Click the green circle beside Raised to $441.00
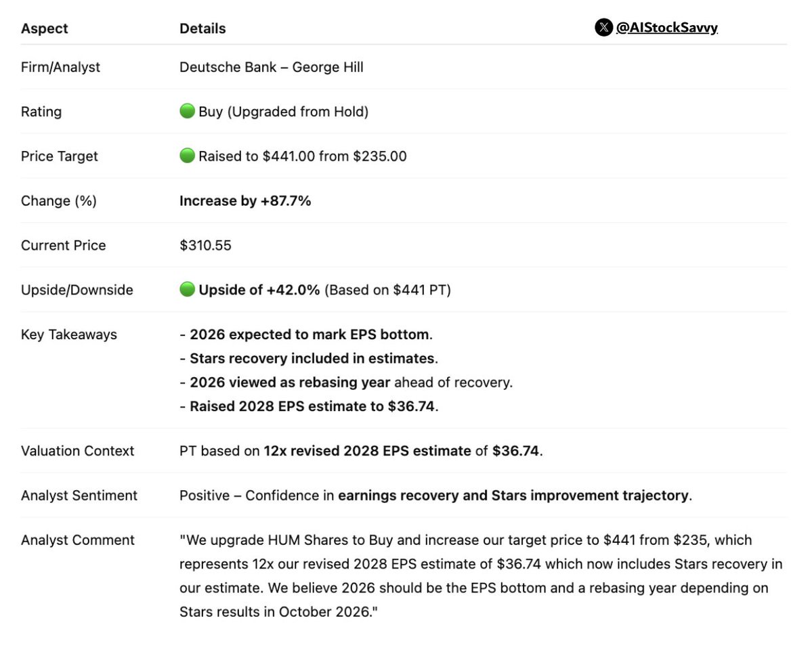The image size is (812, 654). [x=187, y=155]
